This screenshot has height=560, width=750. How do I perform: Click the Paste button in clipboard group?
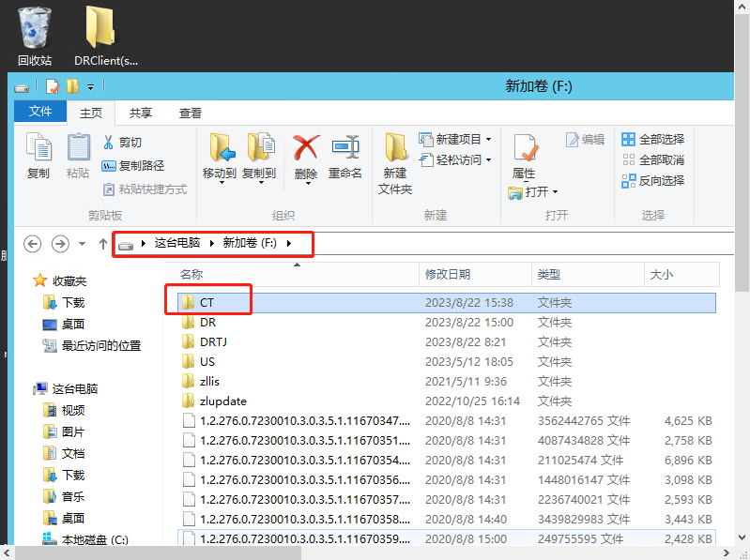78,156
